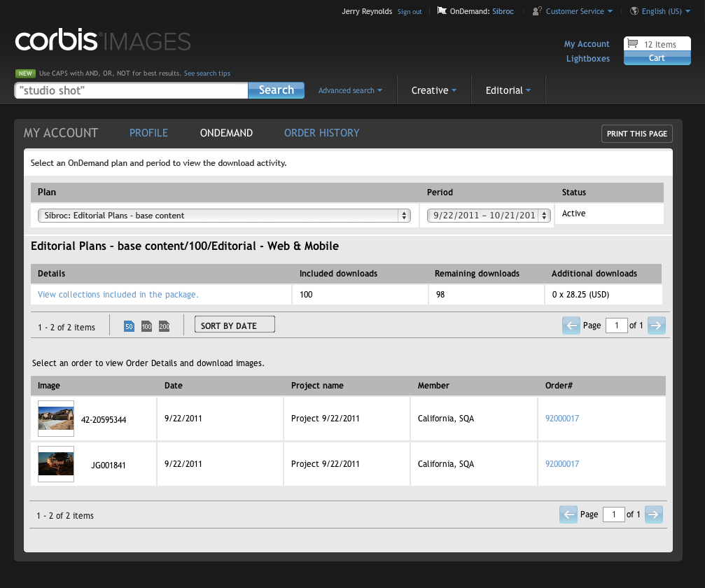The height and width of the screenshot is (588, 705).
Task: Show 100 items per page
Action: point(146,326)
